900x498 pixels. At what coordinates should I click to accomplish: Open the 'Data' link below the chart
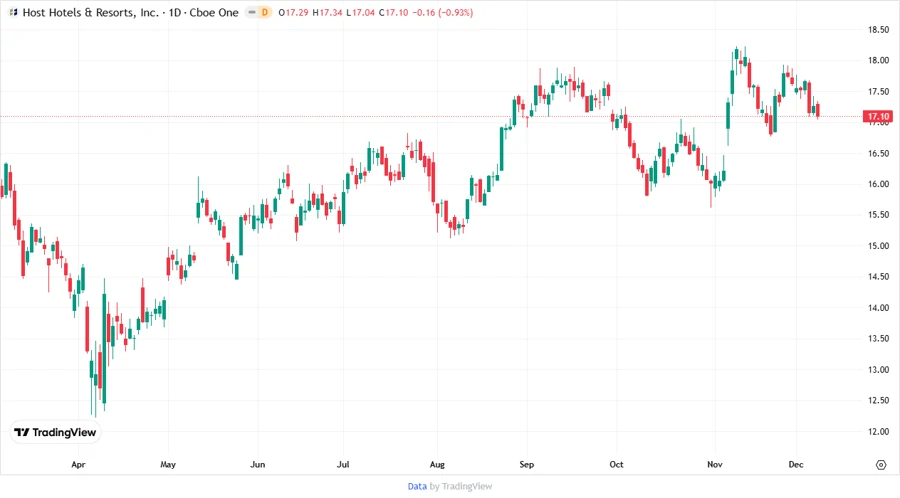(417, 486)
